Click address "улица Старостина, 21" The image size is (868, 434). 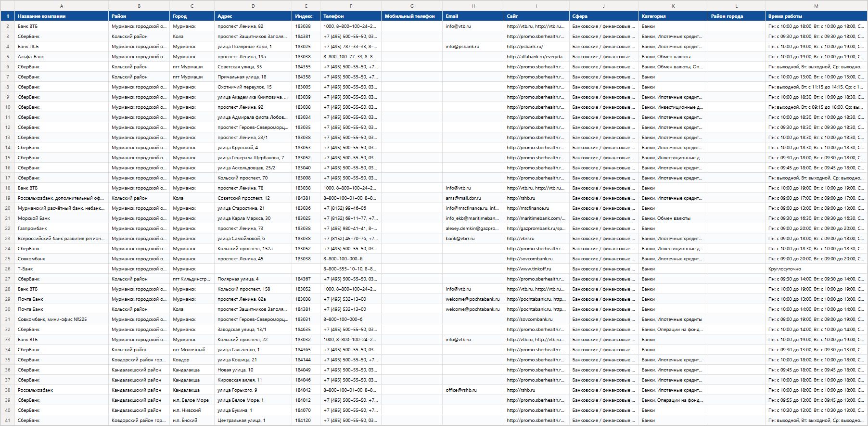[253, 208]
